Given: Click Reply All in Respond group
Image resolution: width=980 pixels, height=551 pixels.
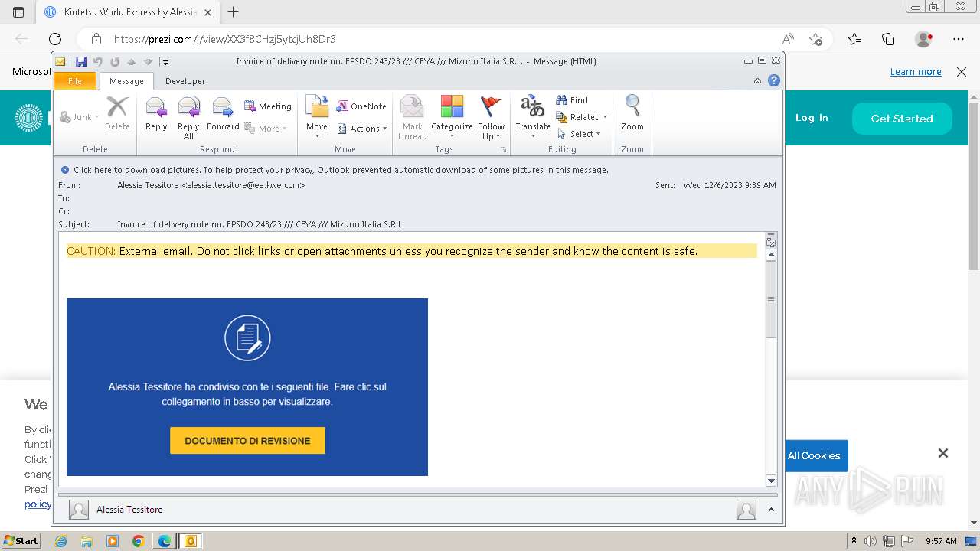Looking at the screenshot, I should pyautogui.click(x=188, y=118).
